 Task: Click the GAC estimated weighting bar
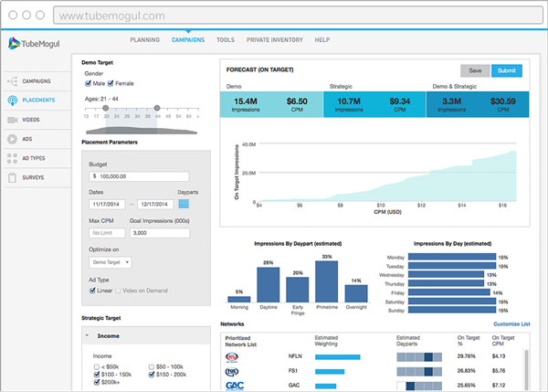coord(326,386)
